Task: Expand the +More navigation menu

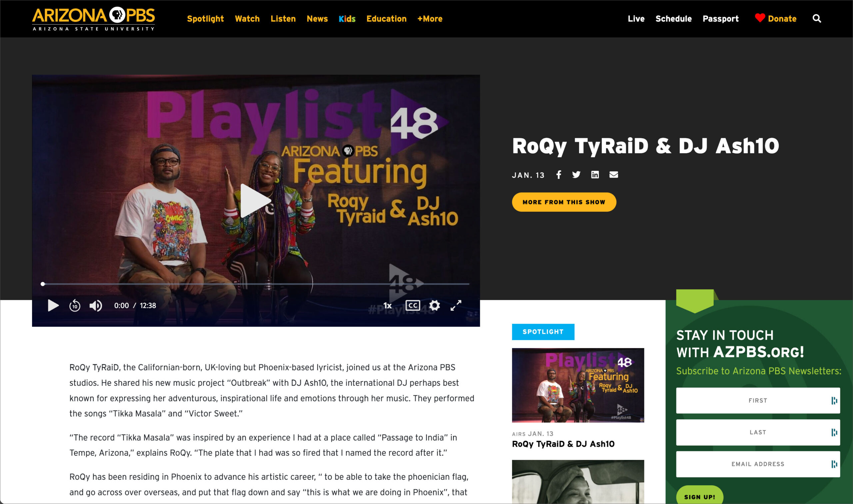Action: pos(430,19)
